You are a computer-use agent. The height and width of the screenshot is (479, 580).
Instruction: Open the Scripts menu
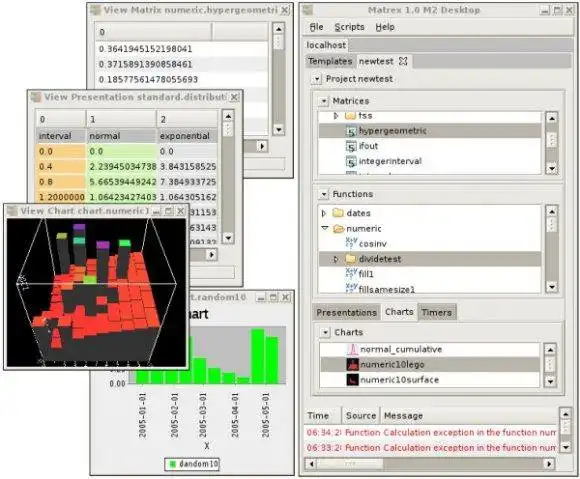[349, 27]
